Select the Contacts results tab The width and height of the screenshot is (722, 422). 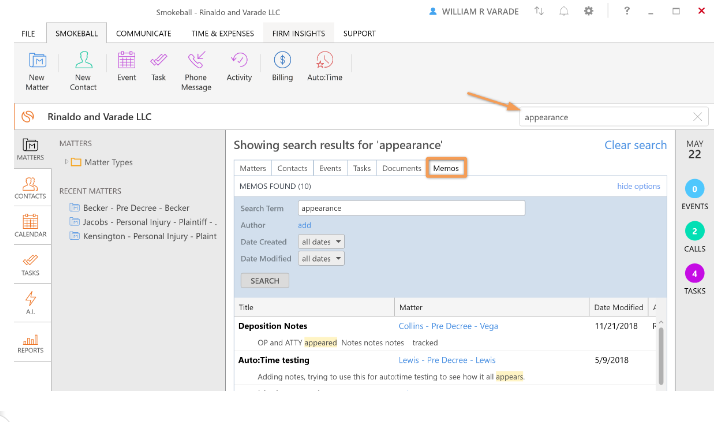(292, 168)
